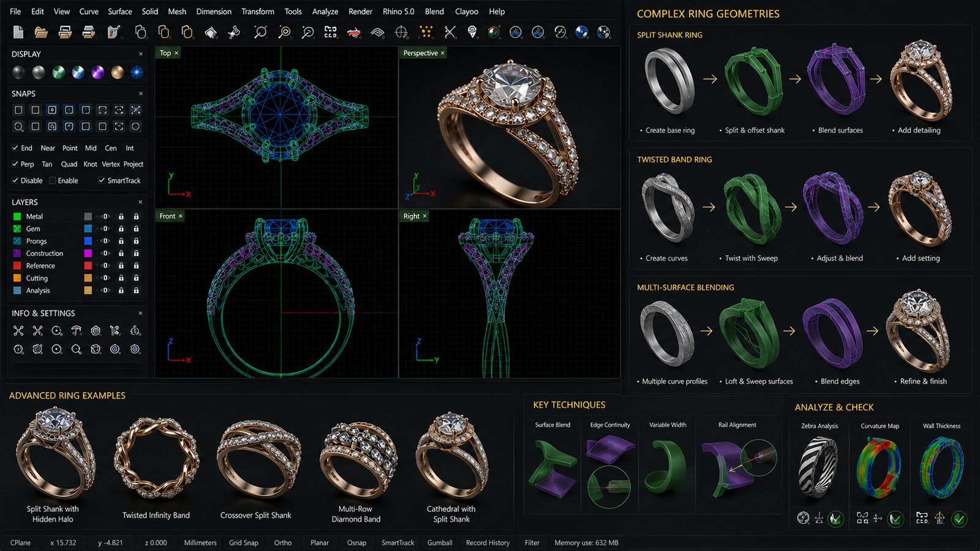Screen dimensions: 980x551
Task: Click the umbrella-shaped Info & Settings icon
Action: click(x=76, y=331)
